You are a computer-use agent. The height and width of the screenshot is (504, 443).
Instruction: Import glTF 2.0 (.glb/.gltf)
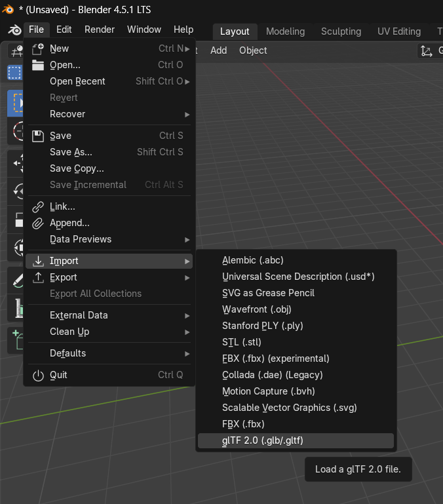click(x=296, y=440)
